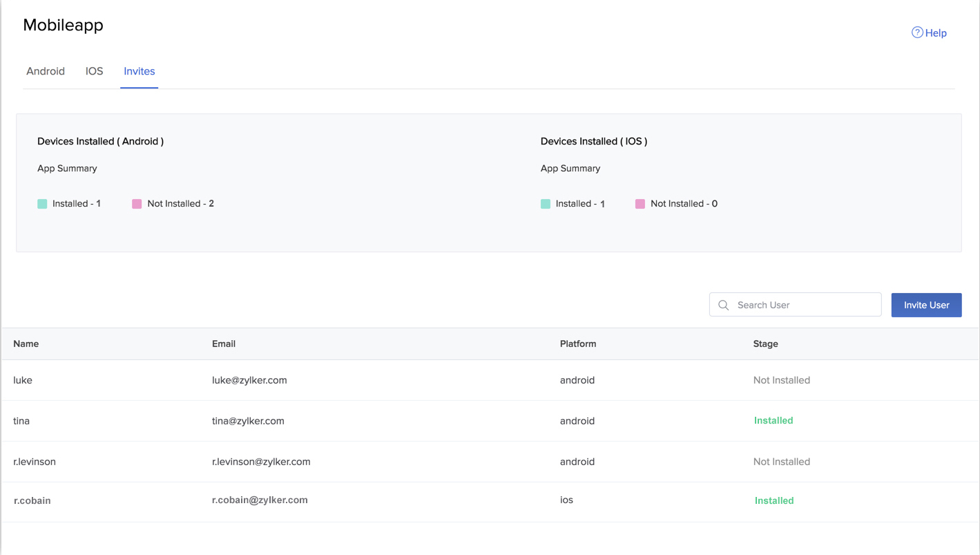Switch to the IOS tab
This screenshot has width=980, height=555.
click(93, 70)
